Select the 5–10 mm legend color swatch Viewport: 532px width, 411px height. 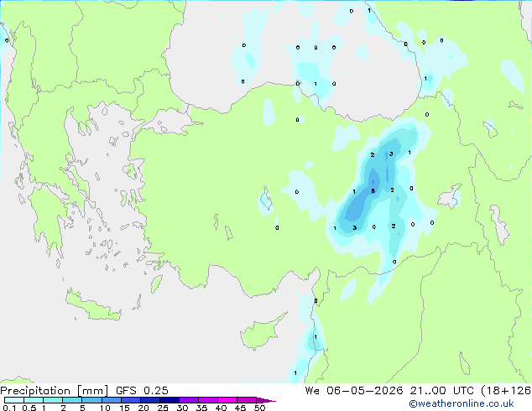pyautogui.click(x=91, y=400)
